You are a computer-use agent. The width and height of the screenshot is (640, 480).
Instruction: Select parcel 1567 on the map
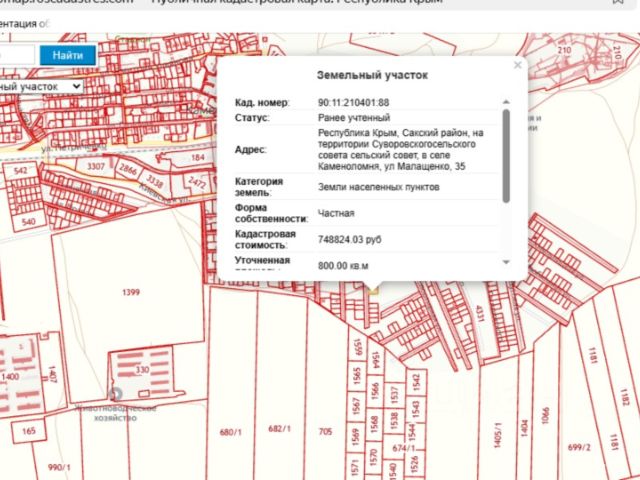(356, 407)
